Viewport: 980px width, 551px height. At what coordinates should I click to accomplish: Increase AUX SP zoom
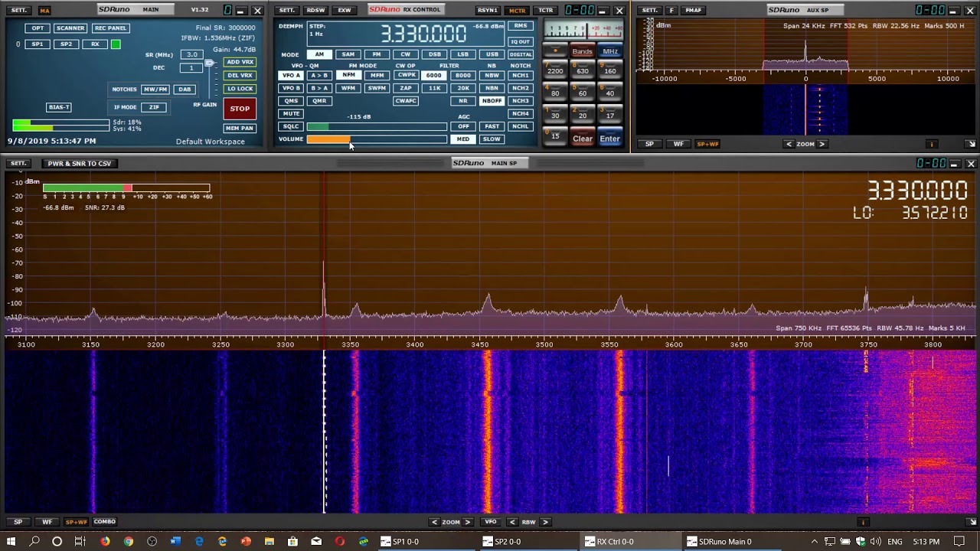pos(822,144)
